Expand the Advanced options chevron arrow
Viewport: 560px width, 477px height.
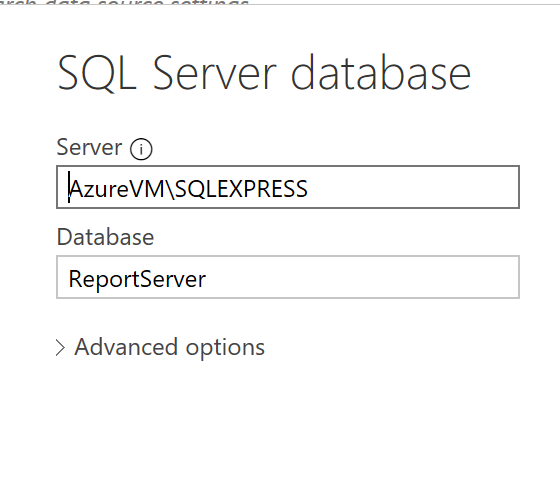(60, 348)
